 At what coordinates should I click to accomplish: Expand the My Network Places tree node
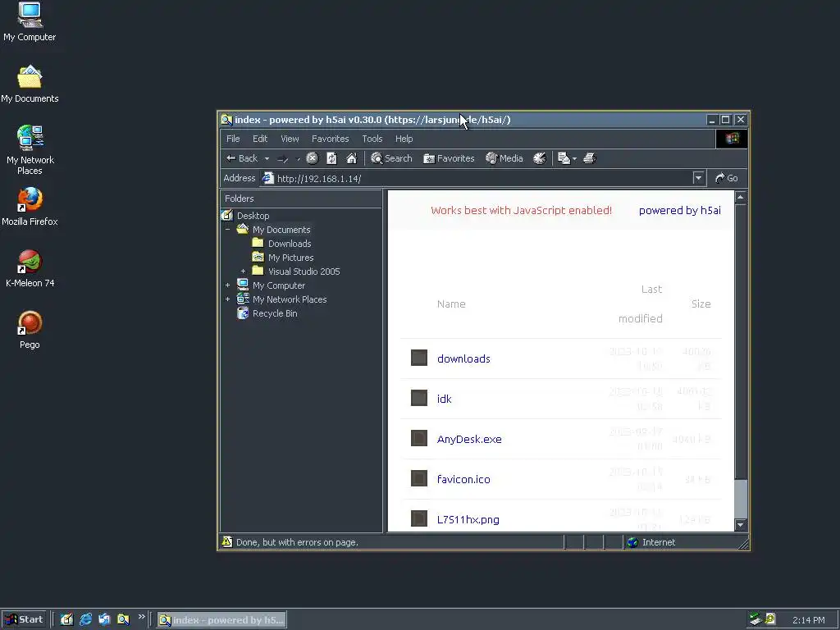click(228, 299)
